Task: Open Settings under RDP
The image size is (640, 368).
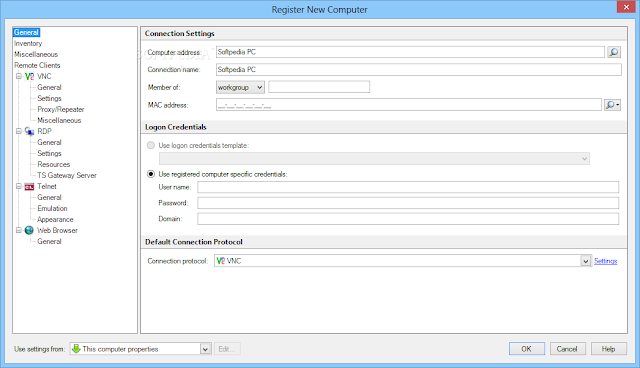Action: point(49,153)
